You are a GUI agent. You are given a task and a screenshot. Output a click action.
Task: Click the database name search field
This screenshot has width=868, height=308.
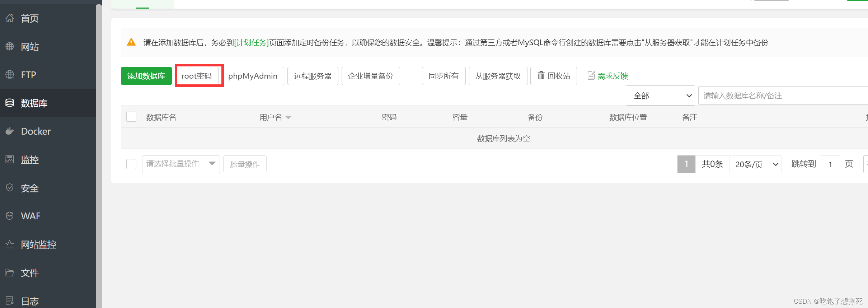pyautogui.click(x=783, y=96)
